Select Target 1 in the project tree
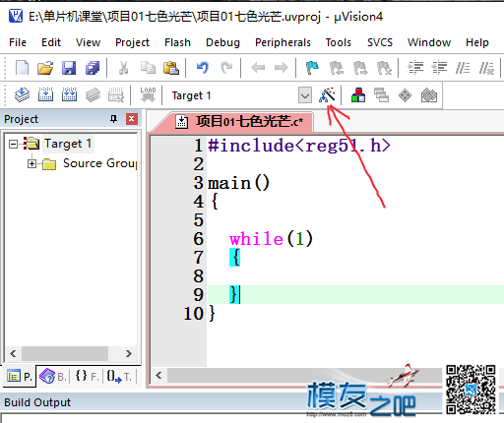Viewport: 504px width, 423px height. click(x=68, y=144)
